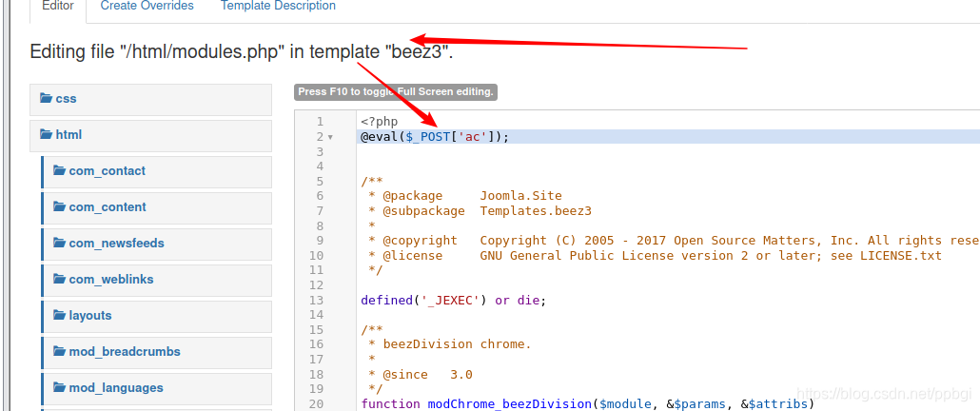
Task: Open the Template Description tab
Action: coord(278,7)
